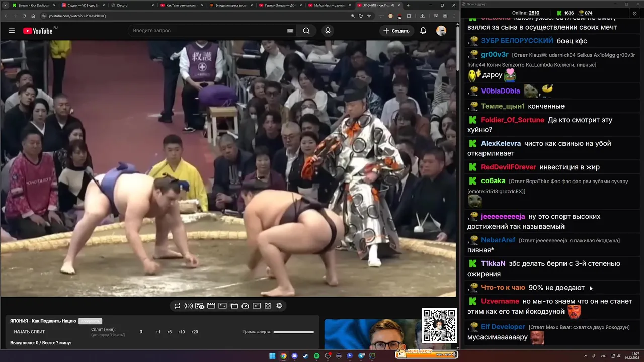Image resolution: width=644 pixels, height=362 pixels.
Task: Add +5 minutes to split
Action: tap(169, 332)
